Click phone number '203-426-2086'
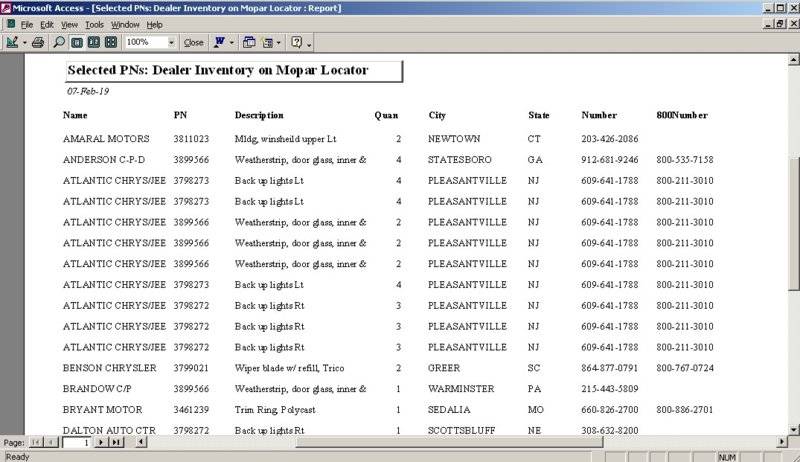 pyautogui.click(x=610, y=139)
